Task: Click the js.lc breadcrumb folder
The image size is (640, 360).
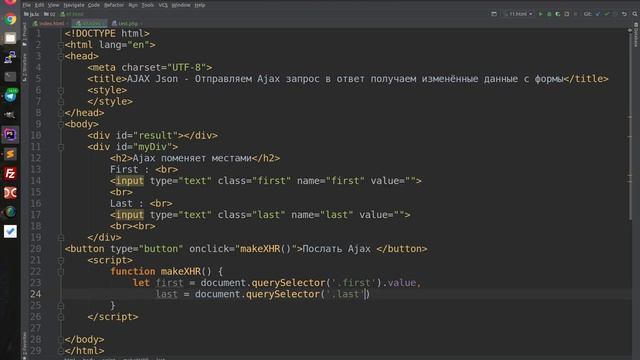Action: coord(31,14)
